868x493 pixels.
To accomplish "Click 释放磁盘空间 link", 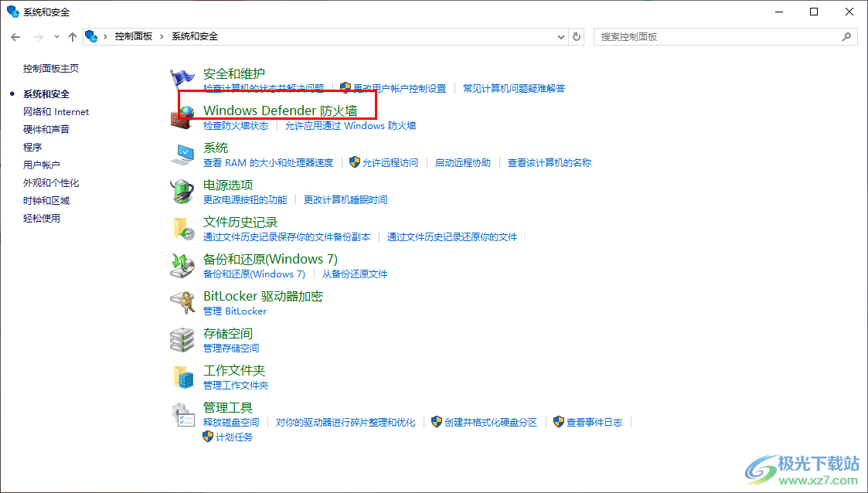I will (231, 422).
